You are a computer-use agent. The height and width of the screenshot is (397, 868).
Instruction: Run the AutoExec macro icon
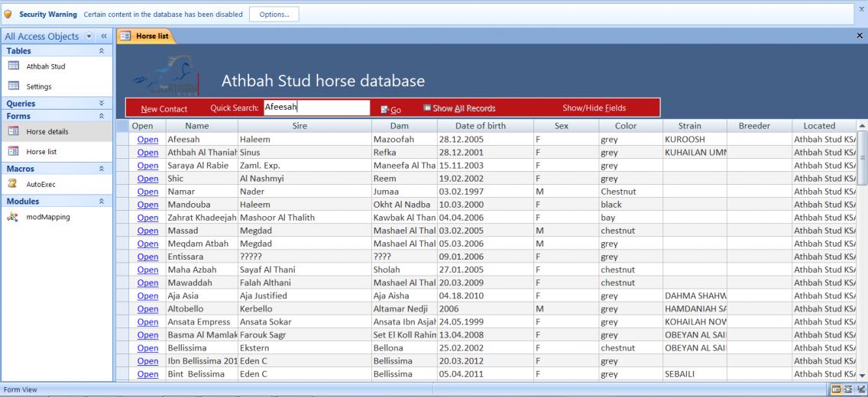point(12,183)
